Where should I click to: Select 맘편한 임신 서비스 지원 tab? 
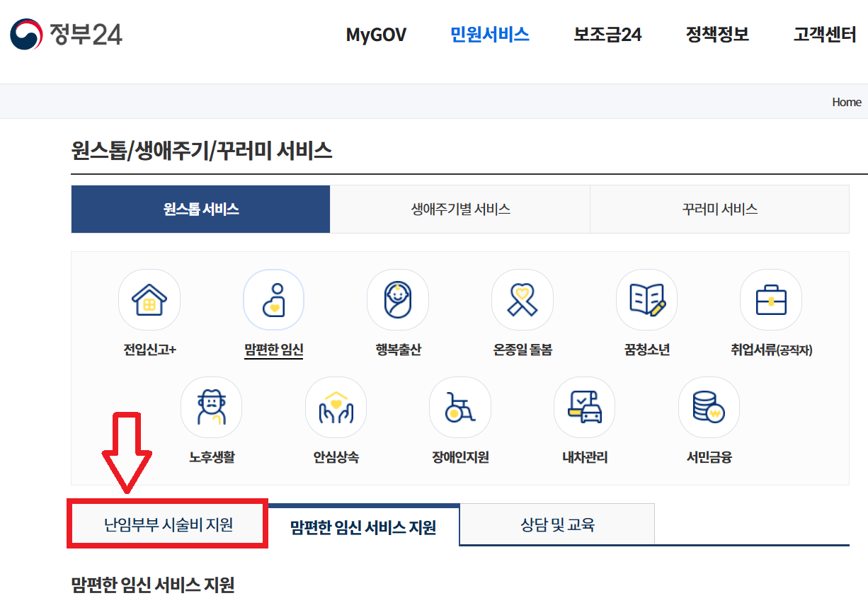click(363, 527)
